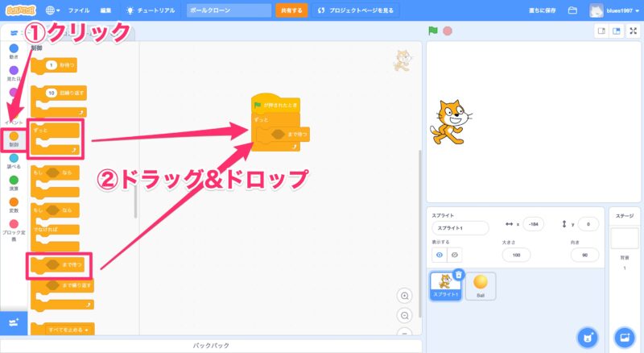Open the ファイル menu
The width and height of the screenshot is (644, 353).
pyautogui.click(x=79, y=10)
